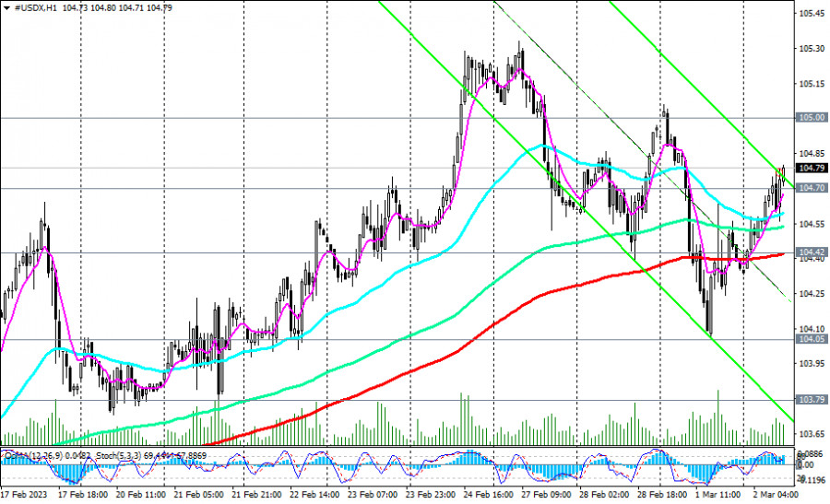830x504 pixels.
Task: Click the 105.00 horizontal level label
Action: 810,118
